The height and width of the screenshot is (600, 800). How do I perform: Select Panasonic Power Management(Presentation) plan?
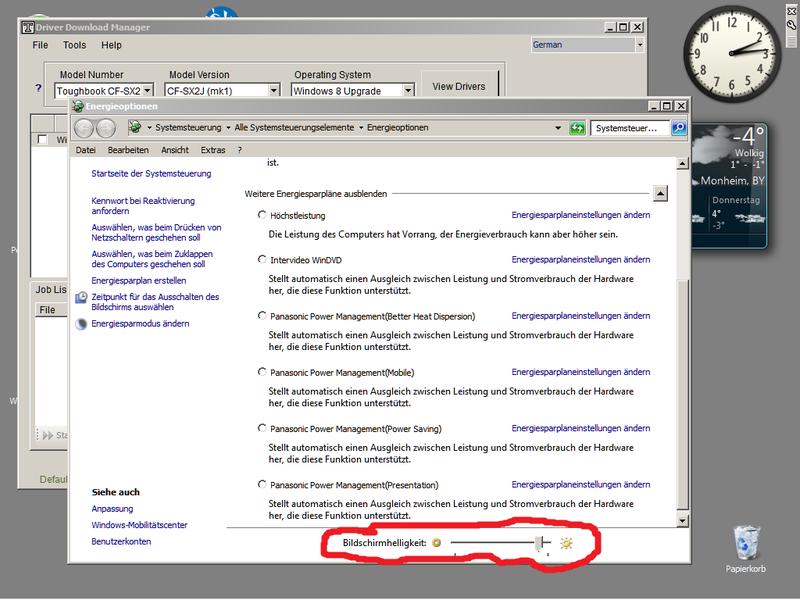coord(262,484)
